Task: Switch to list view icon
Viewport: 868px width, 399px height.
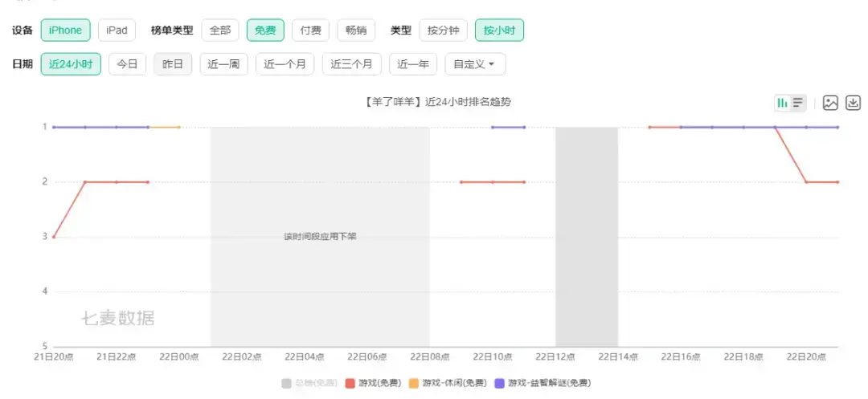Action: coord(798,103)
